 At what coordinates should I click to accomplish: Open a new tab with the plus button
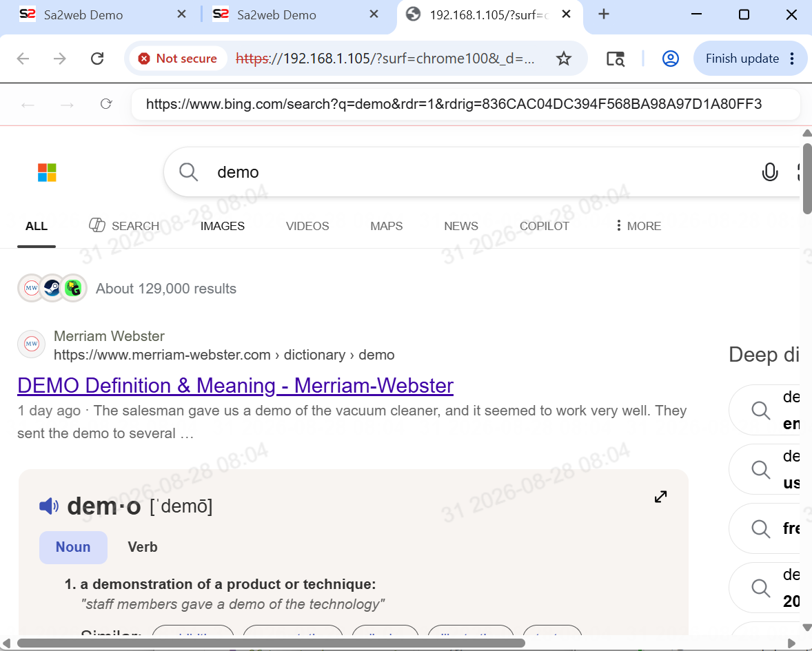[x=603, y=14]
